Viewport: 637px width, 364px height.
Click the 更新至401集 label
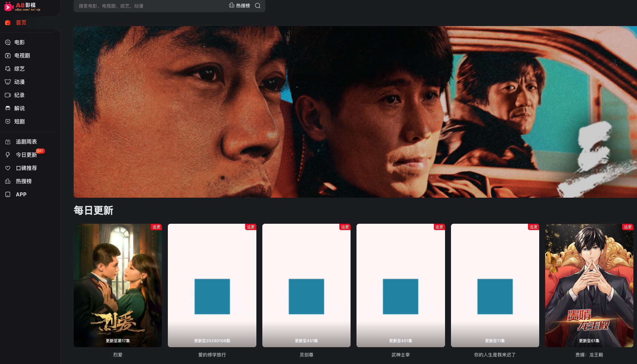(x=401, y=341)
